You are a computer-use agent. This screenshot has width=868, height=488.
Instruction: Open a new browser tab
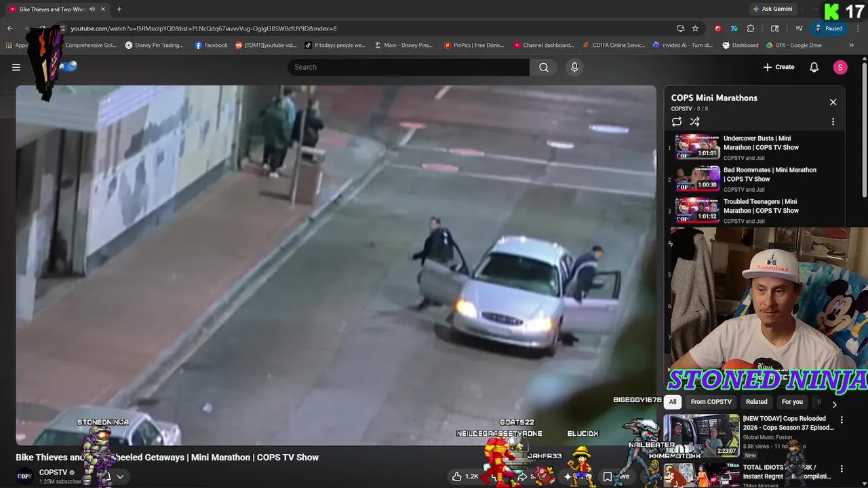coord(119,9)
